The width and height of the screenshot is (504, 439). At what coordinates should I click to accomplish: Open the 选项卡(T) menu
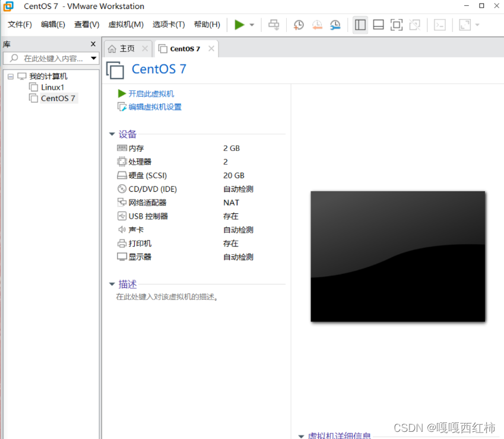pyautogui.click(x=169, y=24)
